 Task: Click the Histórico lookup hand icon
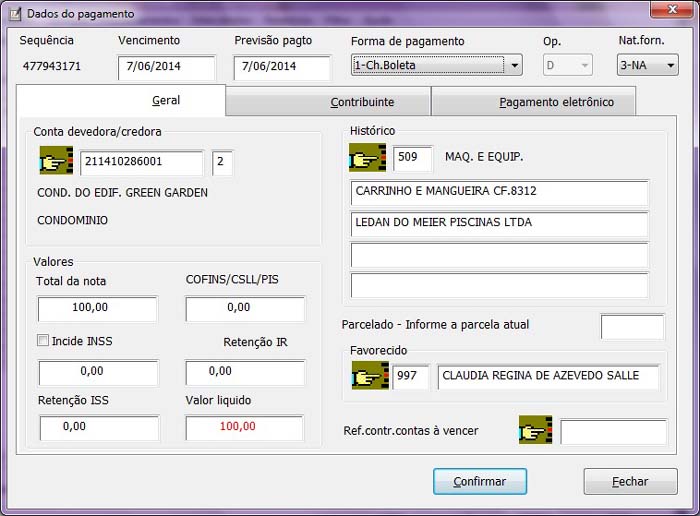coord(367,158)
